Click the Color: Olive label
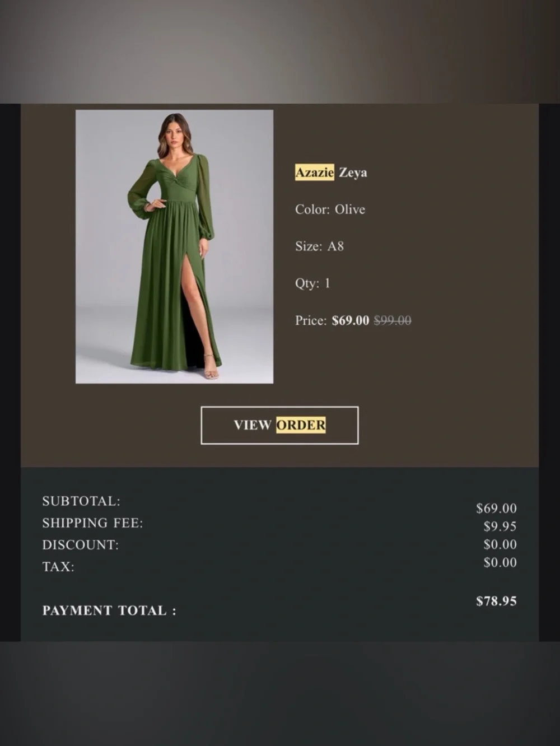 (x=330, y=209)
